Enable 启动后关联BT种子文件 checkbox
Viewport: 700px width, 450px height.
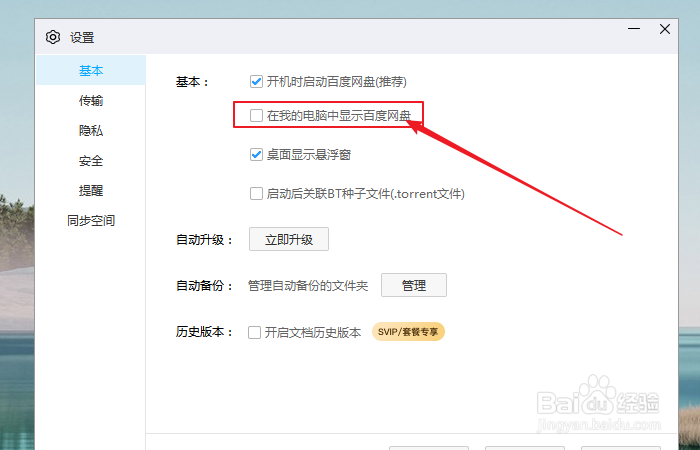pos(256,194)
